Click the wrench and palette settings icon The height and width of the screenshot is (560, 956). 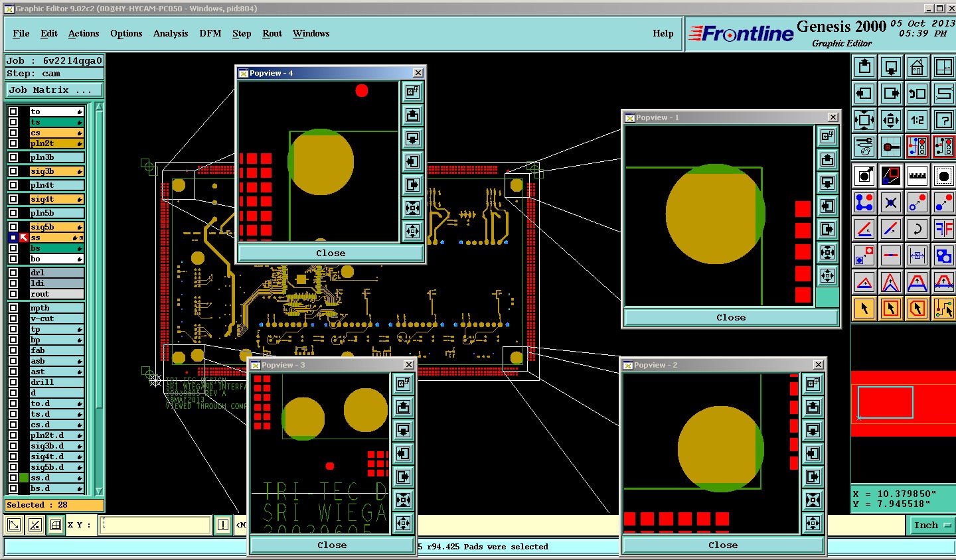[864, 147]
